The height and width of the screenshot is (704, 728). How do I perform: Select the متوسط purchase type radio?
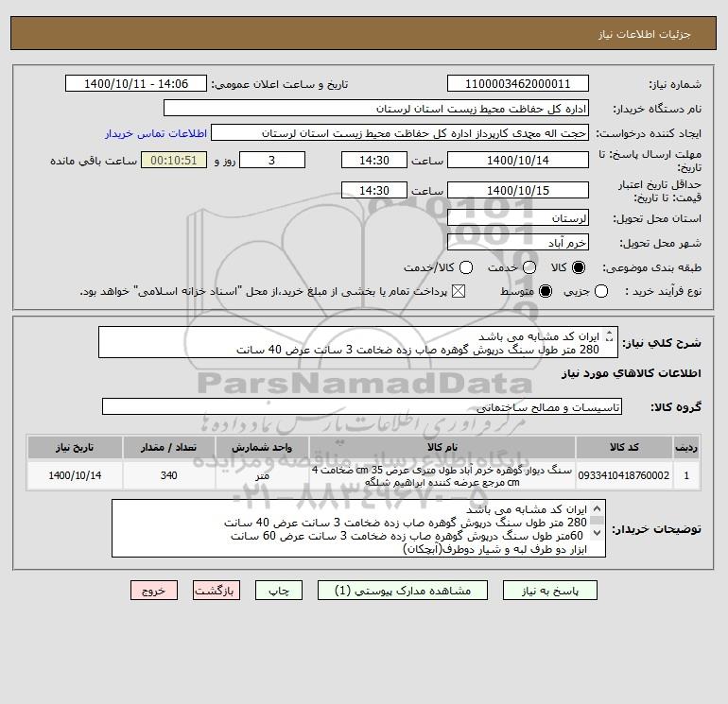click(546, 291)
